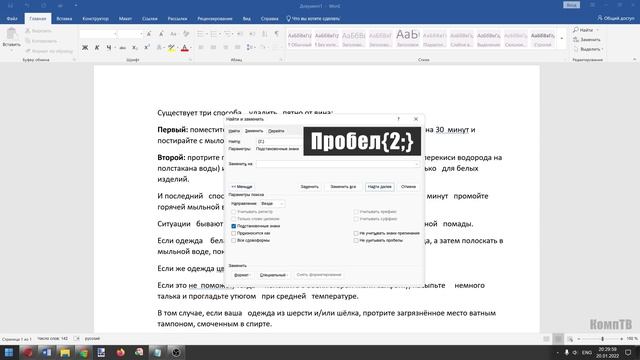Check the 'Произносится как' checkbox
The width and height of the screenshot is (640, 360).
pyautogui.click(x=233, y=233)
